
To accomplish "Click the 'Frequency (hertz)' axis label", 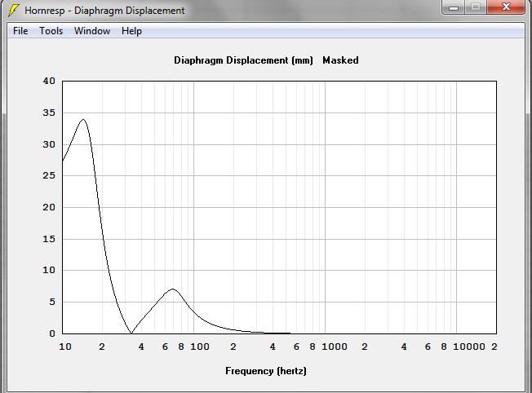I will coord(266,371).
